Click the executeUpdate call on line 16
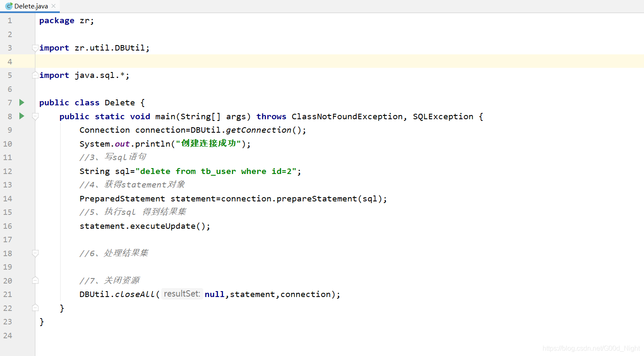644x356 pixels. (x=163, y=226)
